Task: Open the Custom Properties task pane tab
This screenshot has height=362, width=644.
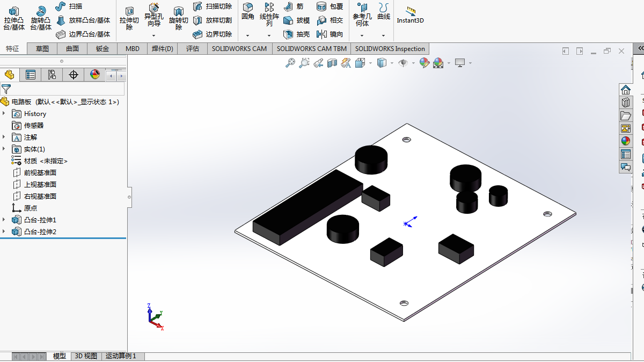Action: point(626,154)
